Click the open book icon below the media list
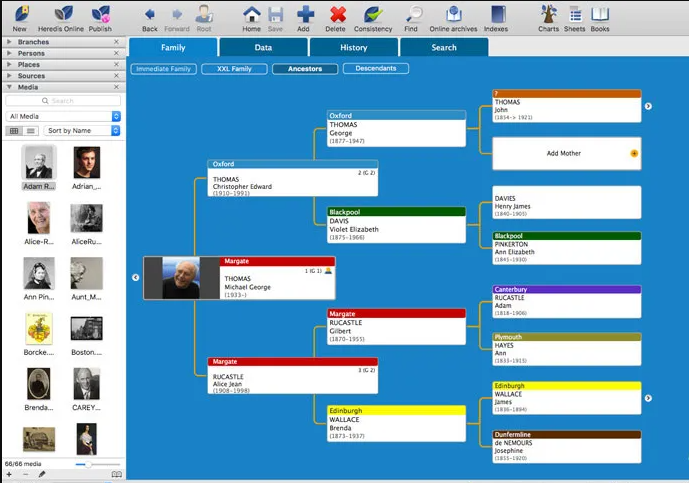 click(x=116, y=474)
